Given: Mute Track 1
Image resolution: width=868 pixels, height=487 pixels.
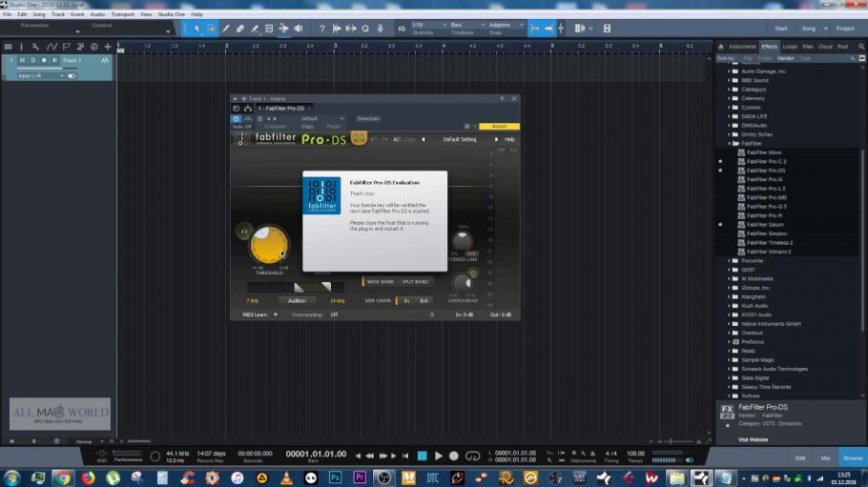Looking at the screenshot, I should [x=21, y=61].
